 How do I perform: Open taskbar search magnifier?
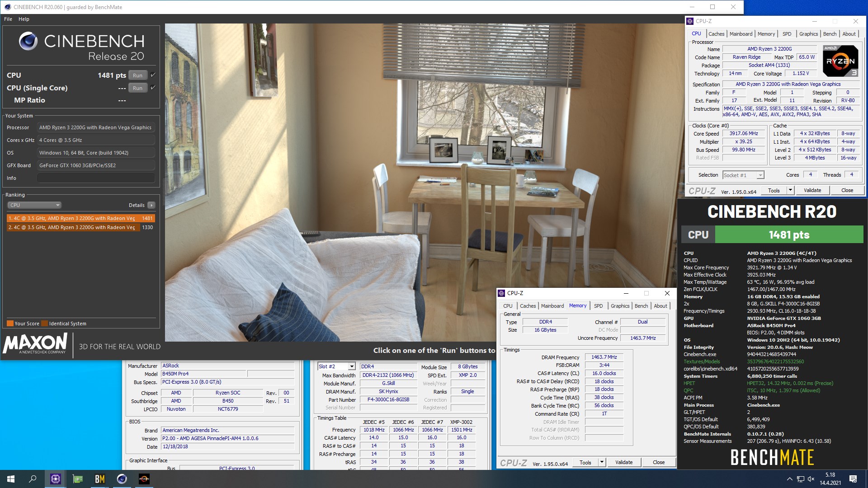click(x=33, y=479)
